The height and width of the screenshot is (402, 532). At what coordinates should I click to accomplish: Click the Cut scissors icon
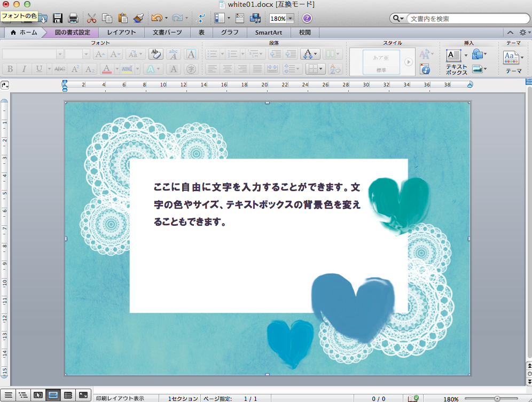click(91, 18)
